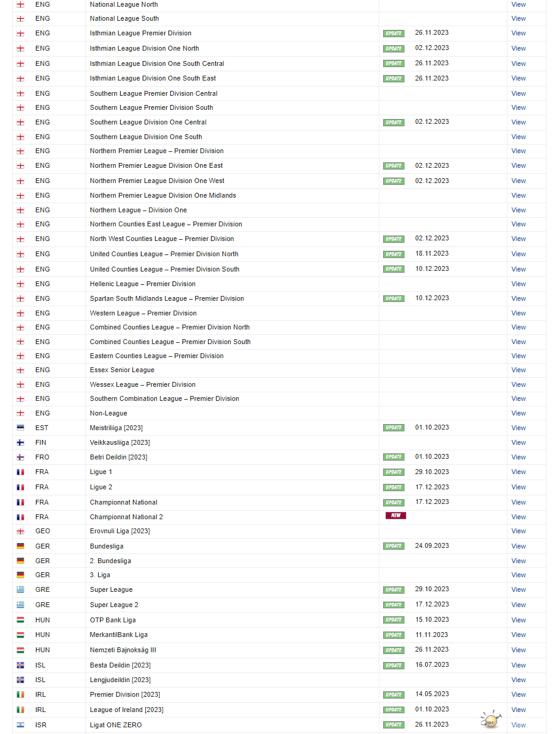Click the league name "3. Liga"
Screen dimensions: 560x734
tap(100, 575)
